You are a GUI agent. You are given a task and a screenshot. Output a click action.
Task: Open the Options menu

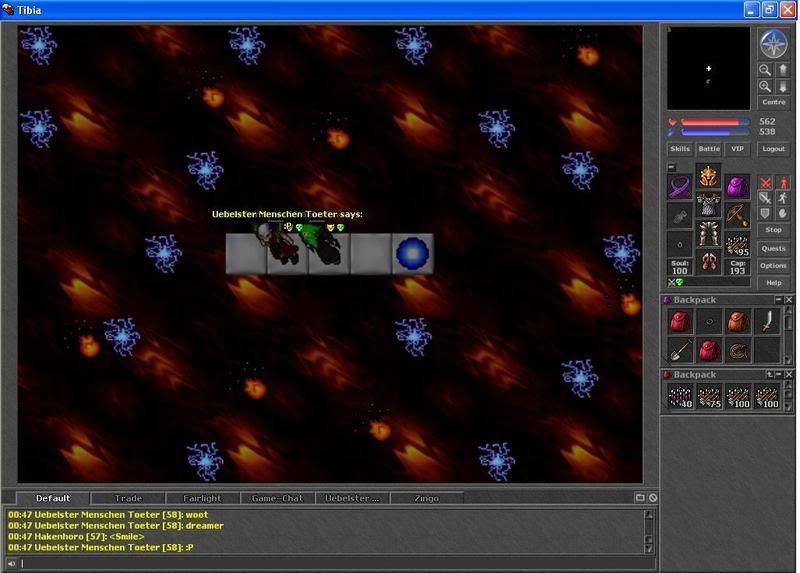point(773,265)
